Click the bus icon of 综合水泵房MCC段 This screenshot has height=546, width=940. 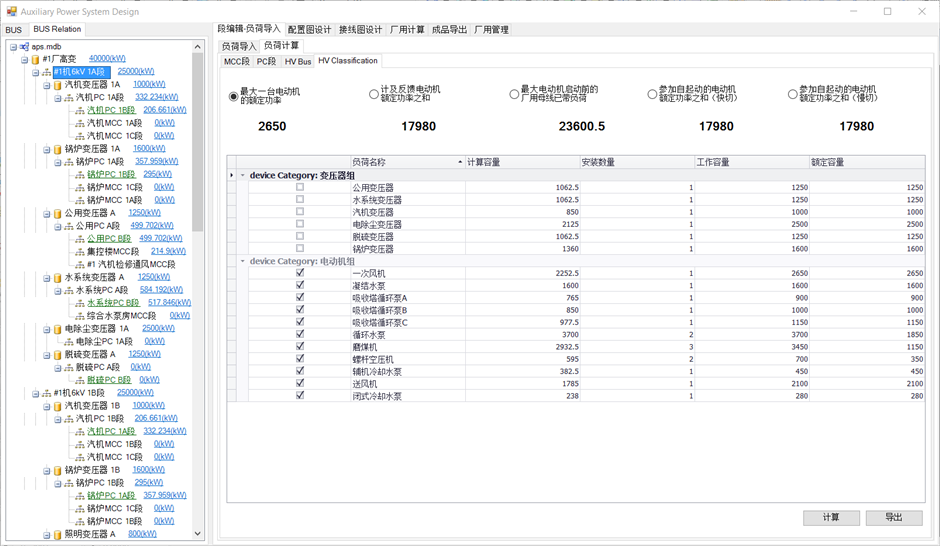pyautogui.click(x=80, y=316)
